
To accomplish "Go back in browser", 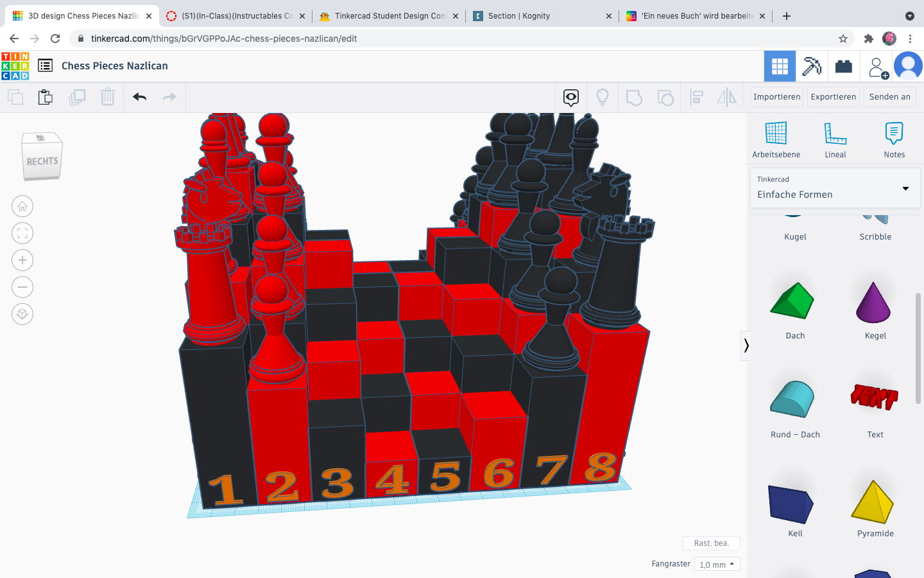I will coord(14,39).
